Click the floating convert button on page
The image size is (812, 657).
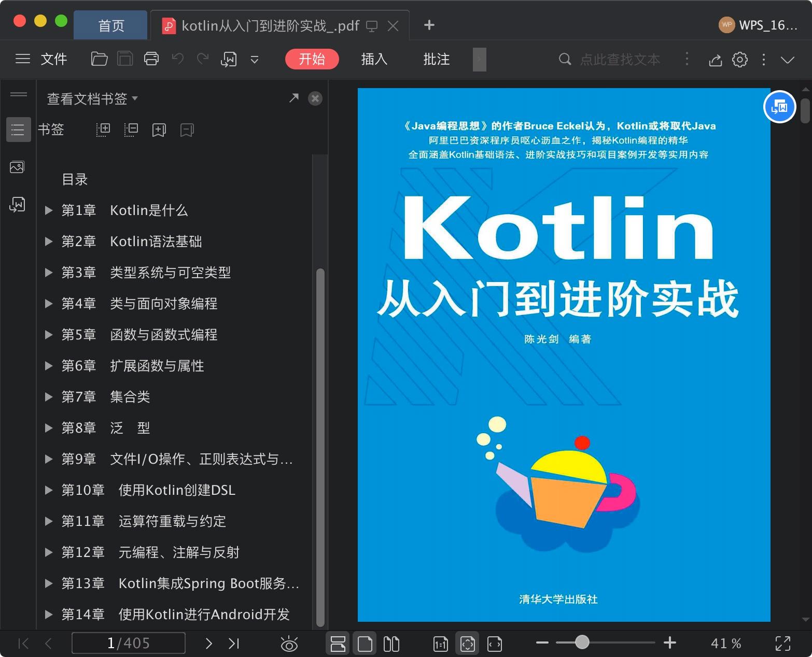pos(780,107)
